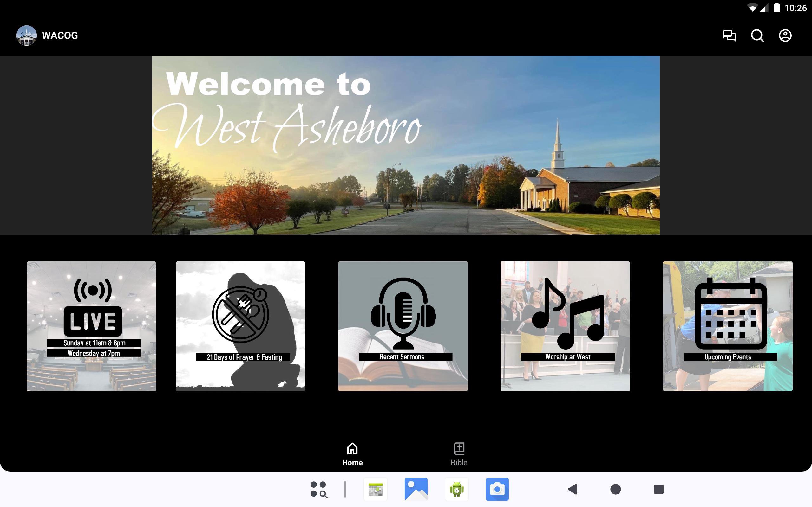This screenshot has width=812, height=507.
Task: Launch the Gallery app from taskbar
Action: pyautogui.click(x=416, y=489)
